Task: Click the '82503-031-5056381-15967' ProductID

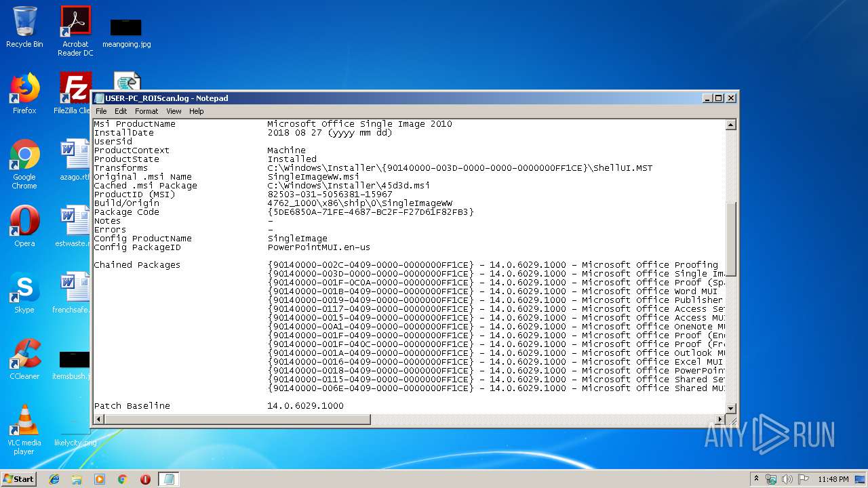Action: click(x=330, y=195)
